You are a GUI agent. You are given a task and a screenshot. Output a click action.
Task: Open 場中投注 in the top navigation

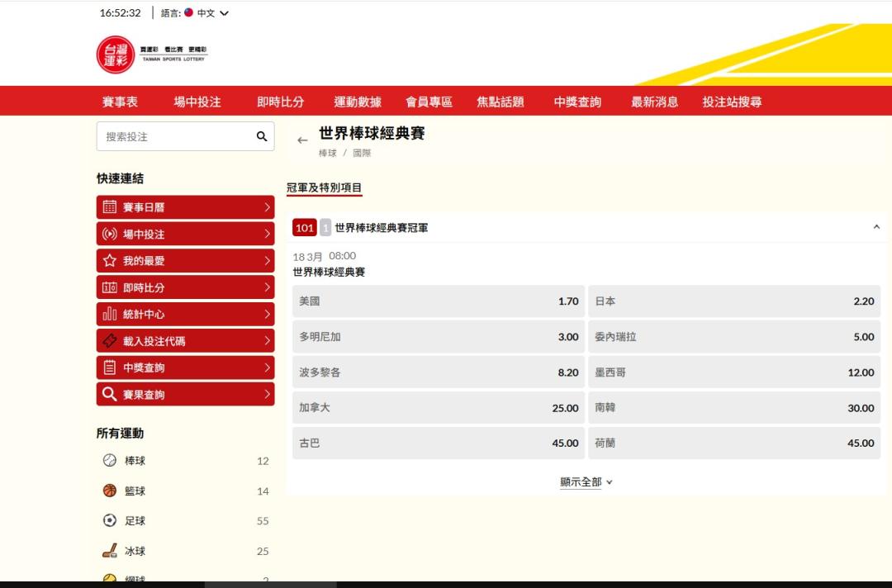click(197, 102)
